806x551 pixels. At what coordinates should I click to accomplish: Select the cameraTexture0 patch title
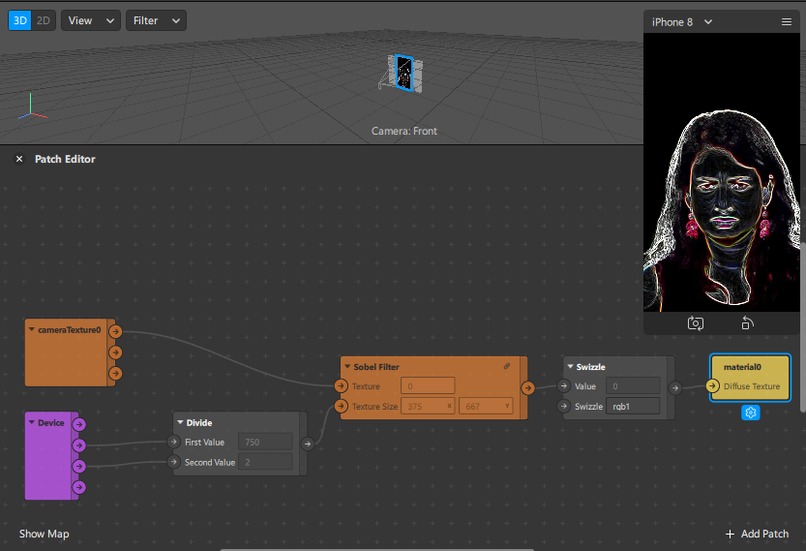[69, 330]
